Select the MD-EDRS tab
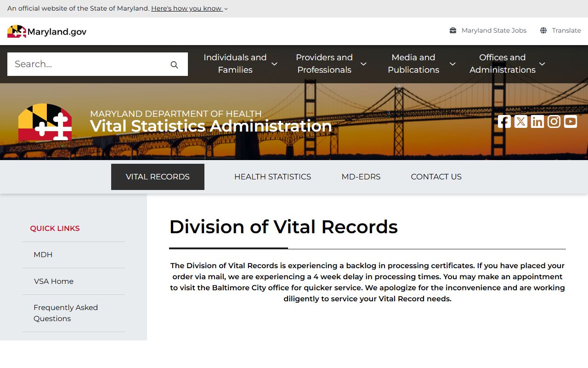588x368 pixels. pyautogui.click(x=361, y=177)
